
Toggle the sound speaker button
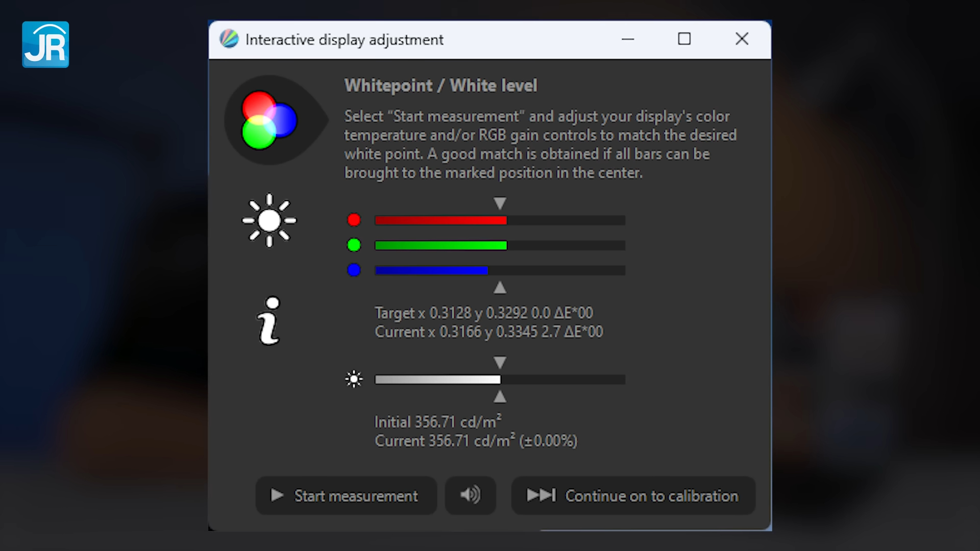pos(470,495)
